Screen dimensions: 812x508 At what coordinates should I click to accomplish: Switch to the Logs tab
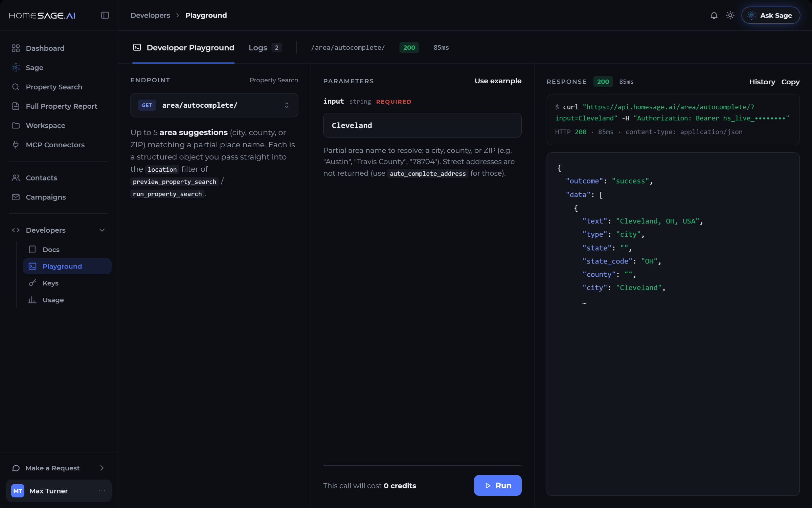pyautogui.click(x=265, y=47)
